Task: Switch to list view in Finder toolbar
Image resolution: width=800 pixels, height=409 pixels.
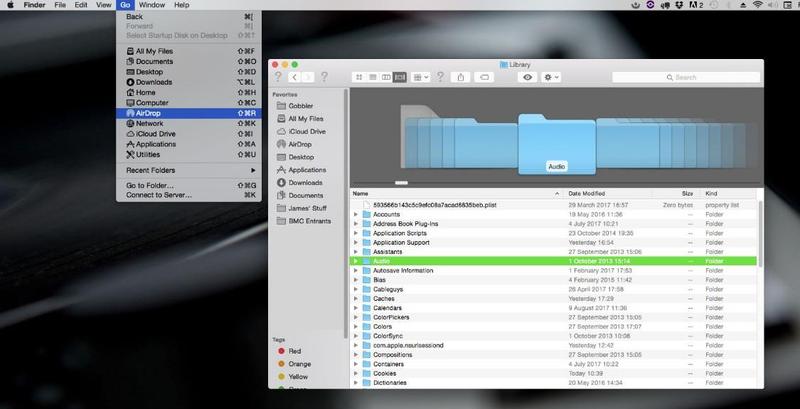Action: click(372, 76)
